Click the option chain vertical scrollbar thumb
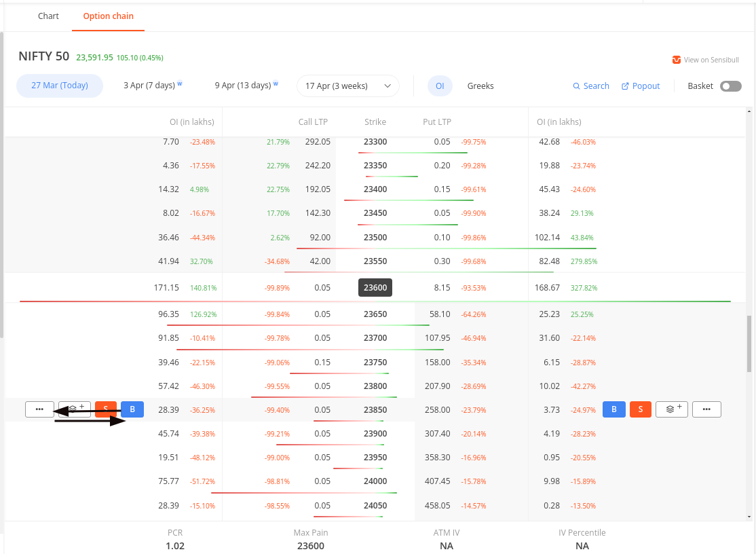Viewport: 756px width, 554px height. [x=749, y=344]
